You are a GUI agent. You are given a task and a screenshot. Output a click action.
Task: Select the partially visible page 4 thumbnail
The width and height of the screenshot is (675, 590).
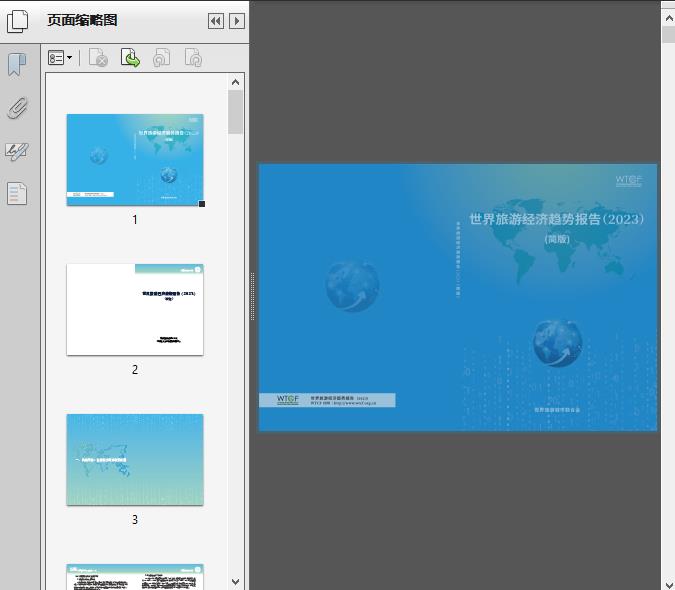135,577
